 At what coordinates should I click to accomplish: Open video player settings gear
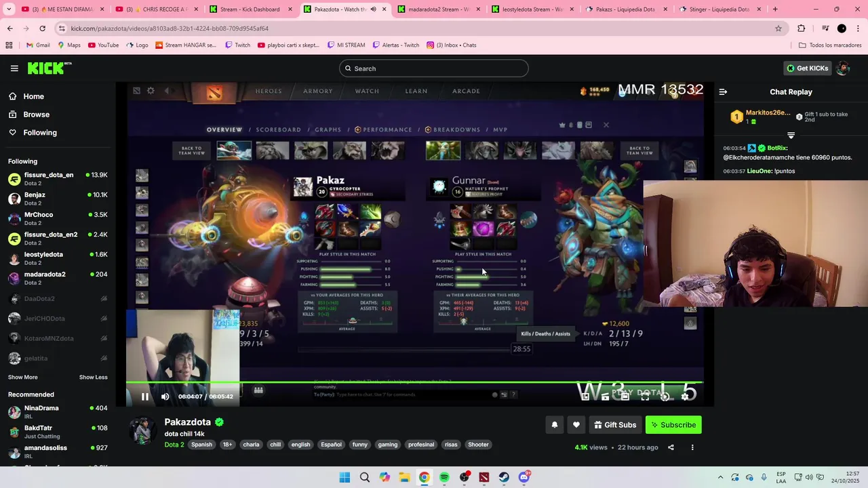685,396
